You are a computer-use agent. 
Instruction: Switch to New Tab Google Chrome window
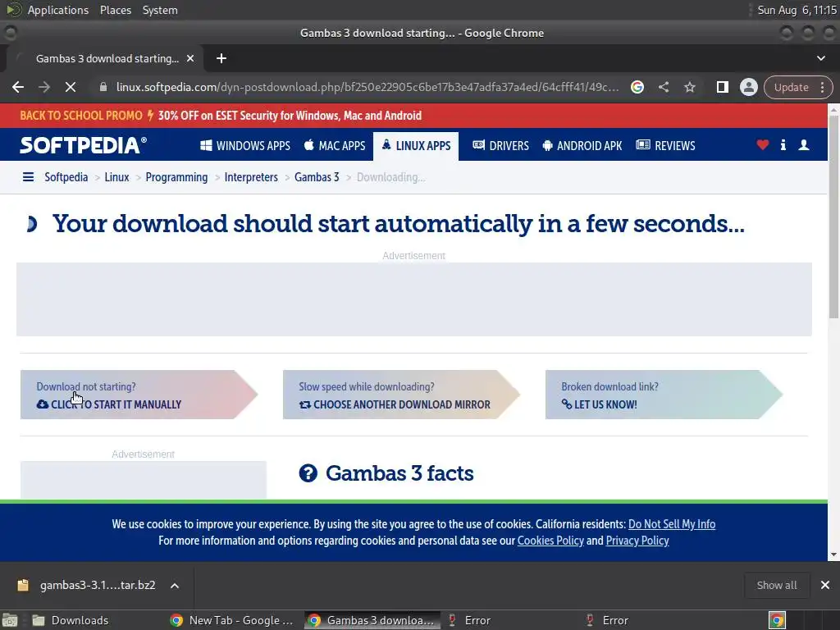coord(235,620)
